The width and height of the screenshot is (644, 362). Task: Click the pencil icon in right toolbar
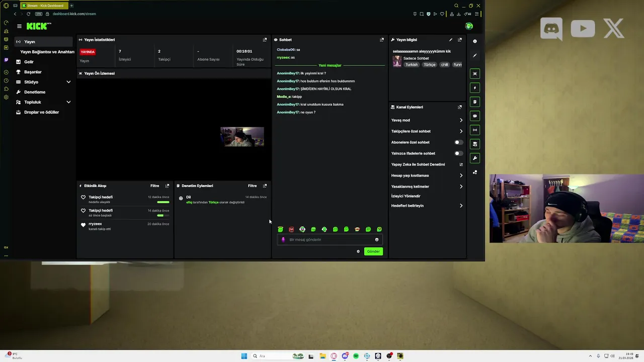[x=475, y=55]
